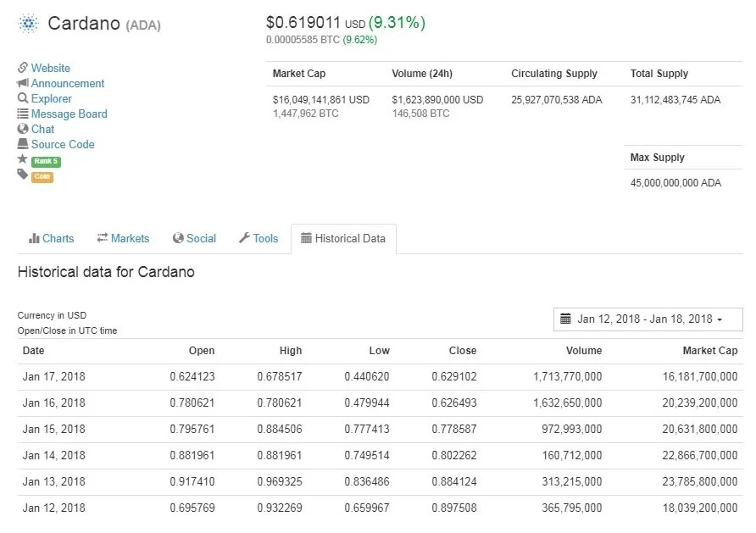Viewport: 756px width, 533px height.
Task: Click the high value 0.969325
Action: click(280, 481)
